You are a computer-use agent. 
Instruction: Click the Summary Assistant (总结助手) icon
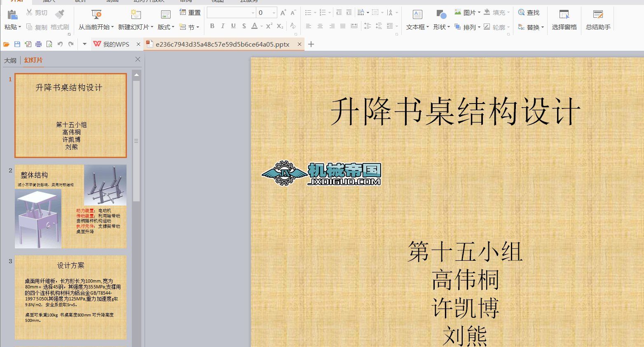598,15
